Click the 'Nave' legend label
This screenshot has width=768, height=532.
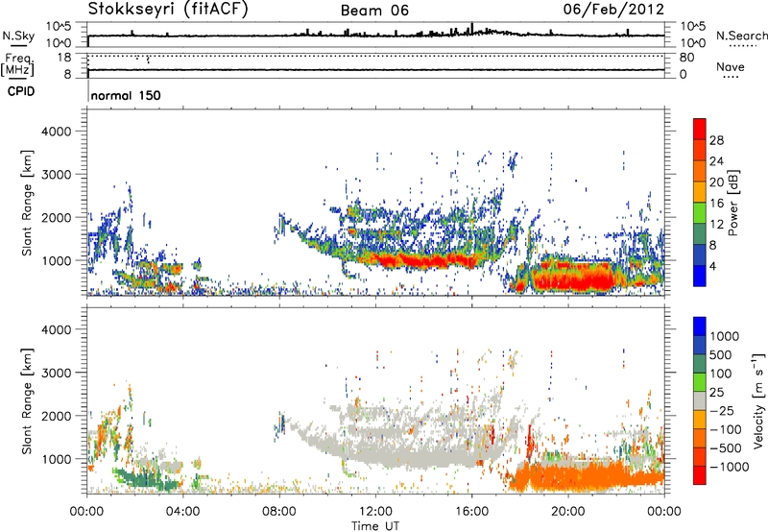pos(731,66)
